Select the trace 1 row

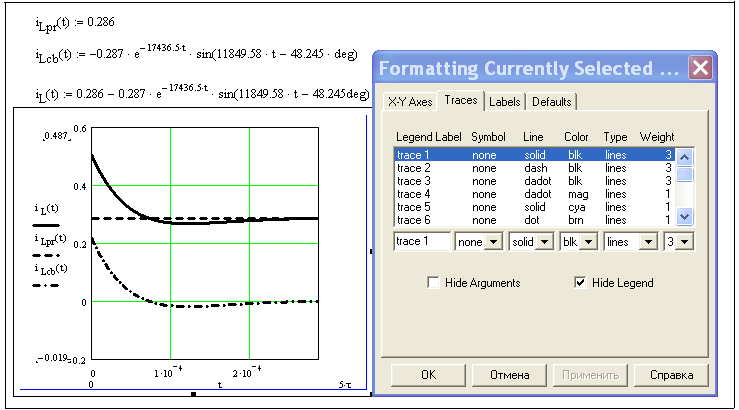pos(534,155)
